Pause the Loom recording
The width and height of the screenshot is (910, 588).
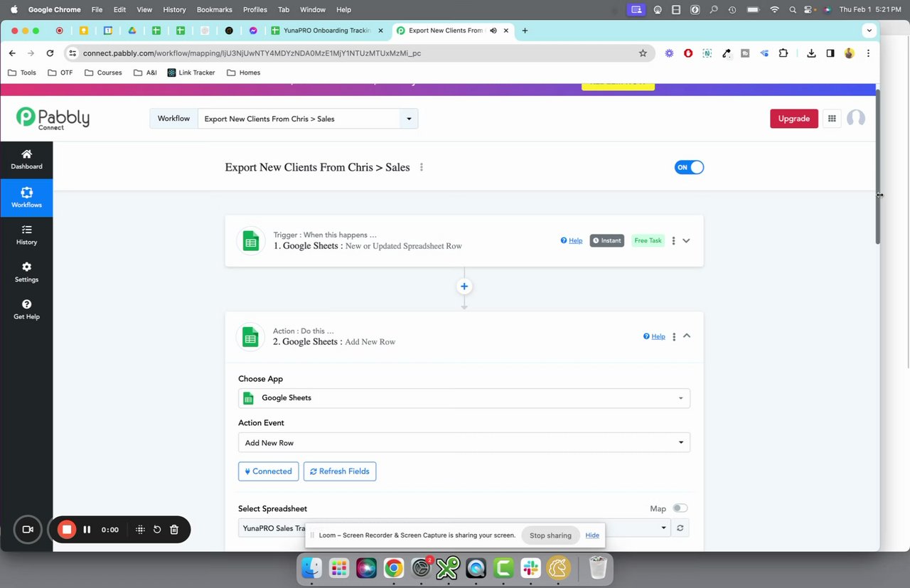[87, 530]
